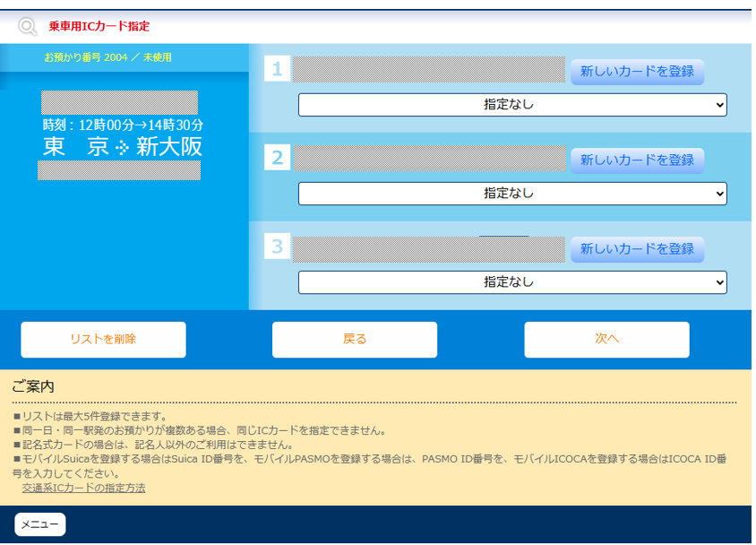Click the 乗車用ICカード指定 page title
The width and height of the screenshot is (756, 545).
[x=99, y=26]
